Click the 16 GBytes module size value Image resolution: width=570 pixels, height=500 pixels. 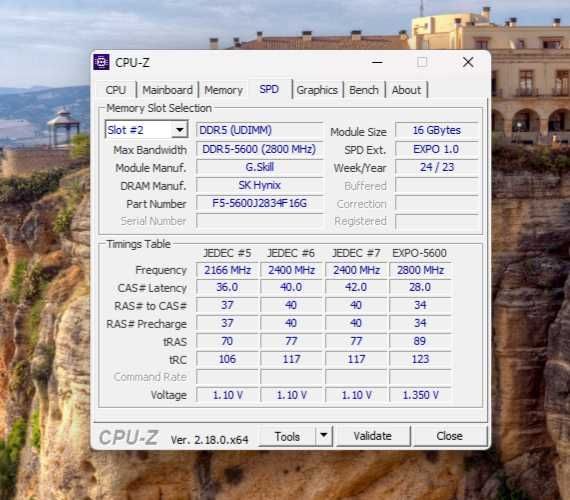tap(437, 130)
